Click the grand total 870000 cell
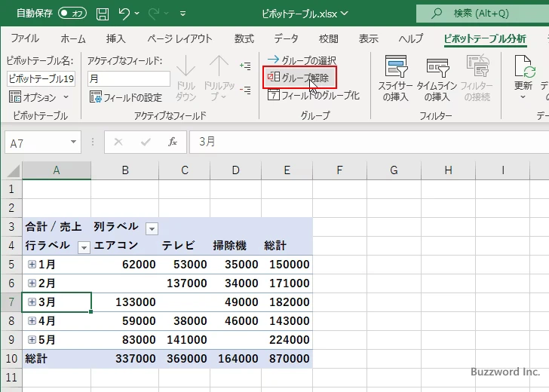This screenshot has height=392, width=549. pyautogui.click(x=287, y=358)
